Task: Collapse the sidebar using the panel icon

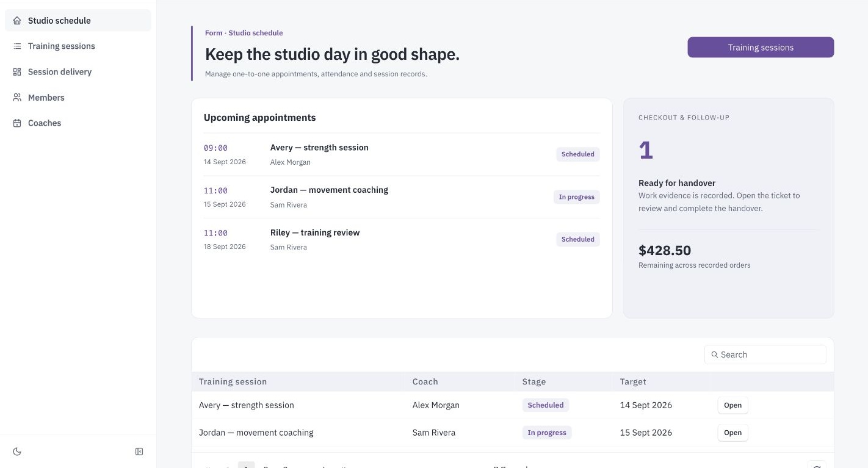Action: tap(139, 452)
